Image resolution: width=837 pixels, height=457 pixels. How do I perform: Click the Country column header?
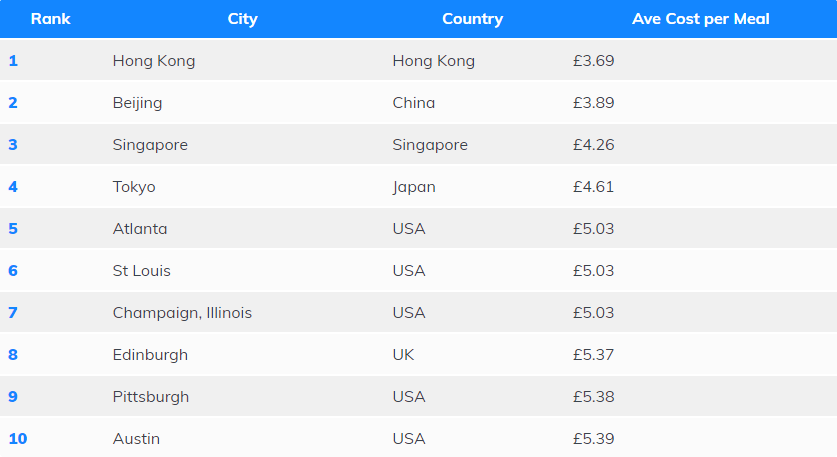pyautogui.click(x=472, y=19)
